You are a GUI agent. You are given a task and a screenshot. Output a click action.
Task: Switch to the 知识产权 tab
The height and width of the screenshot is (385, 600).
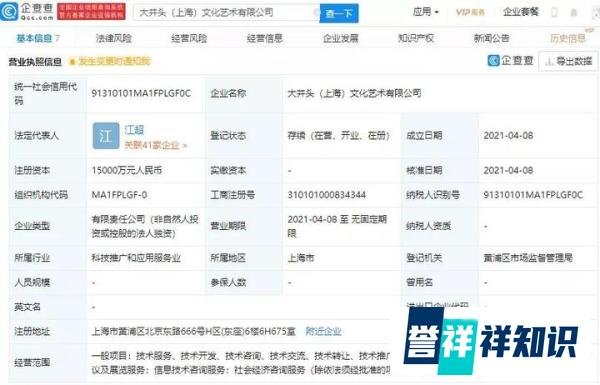point(416,38)
